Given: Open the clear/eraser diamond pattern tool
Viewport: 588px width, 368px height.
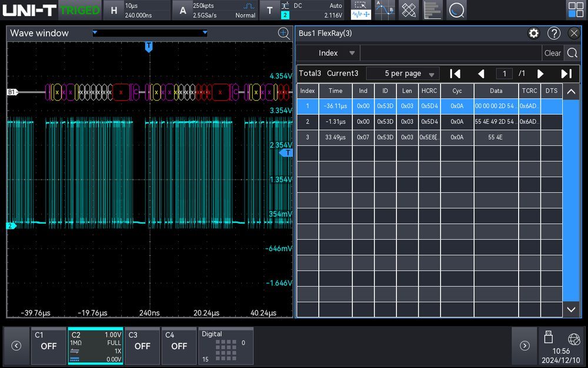Looking at the screenshot, I should (409, 10).
